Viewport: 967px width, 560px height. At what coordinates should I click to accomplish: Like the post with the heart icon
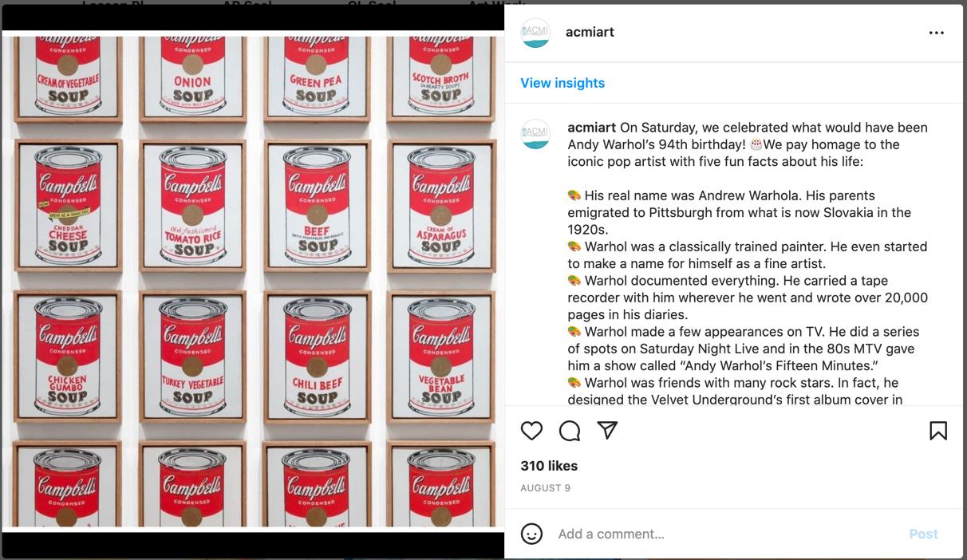click(531, 431)
